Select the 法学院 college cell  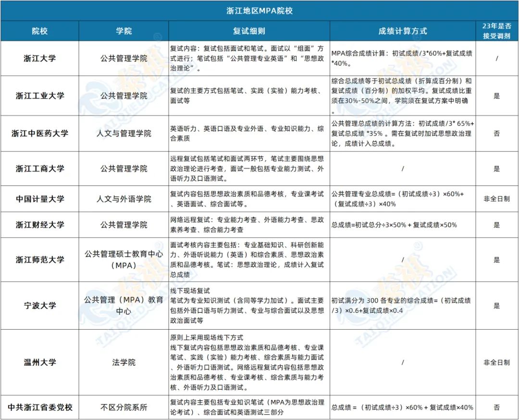(x=124, y=362)
